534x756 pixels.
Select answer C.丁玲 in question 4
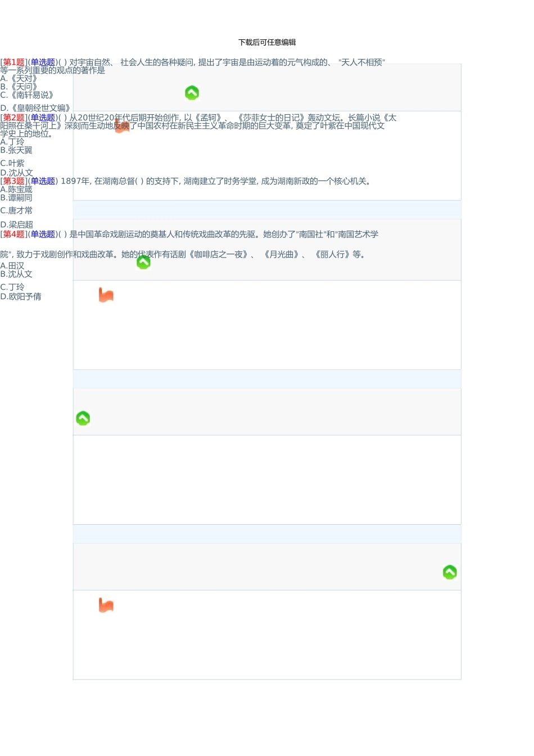pos(12,287)
